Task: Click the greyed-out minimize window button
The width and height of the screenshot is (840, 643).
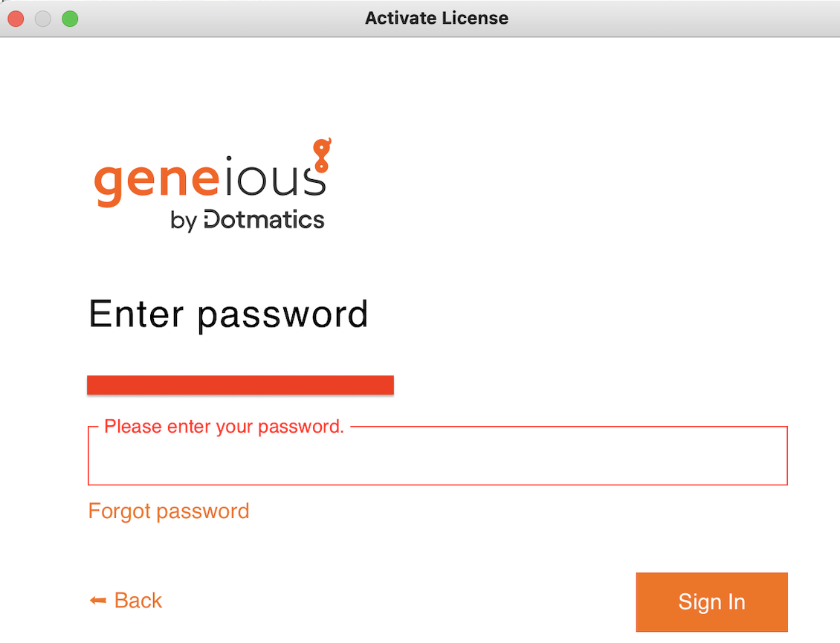Action: 43,19
